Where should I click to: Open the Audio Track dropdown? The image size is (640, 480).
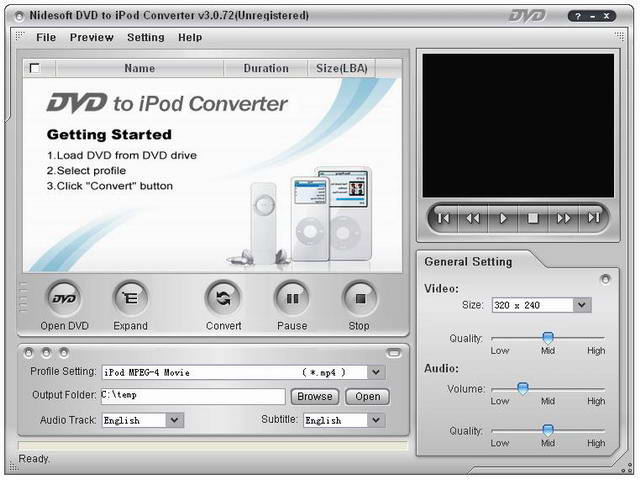pyautogui.click(x=174, y=420)
